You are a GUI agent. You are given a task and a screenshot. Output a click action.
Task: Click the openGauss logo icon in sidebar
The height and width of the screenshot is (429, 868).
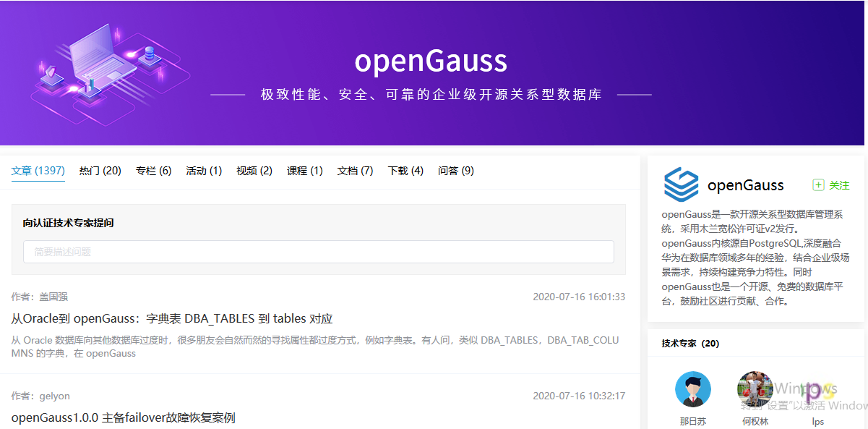tap(682, 184)
